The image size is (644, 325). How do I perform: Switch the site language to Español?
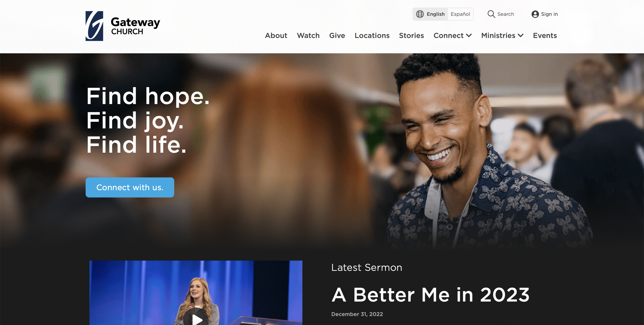click(x=460, y=14)
